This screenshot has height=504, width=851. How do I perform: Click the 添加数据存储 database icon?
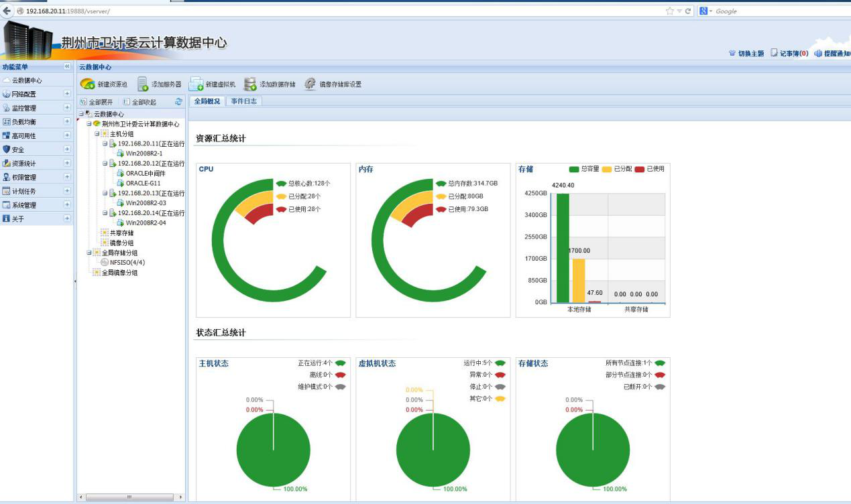(250, 84)
